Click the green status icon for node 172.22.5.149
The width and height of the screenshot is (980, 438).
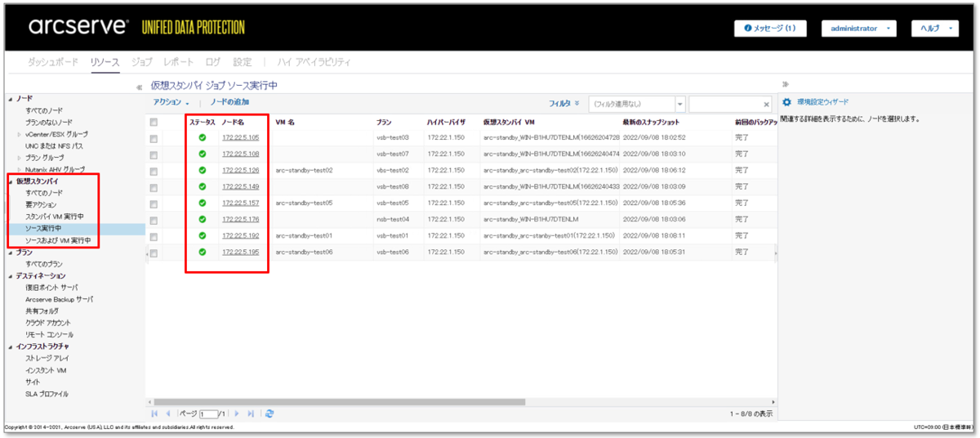click(x=203, y=186)
